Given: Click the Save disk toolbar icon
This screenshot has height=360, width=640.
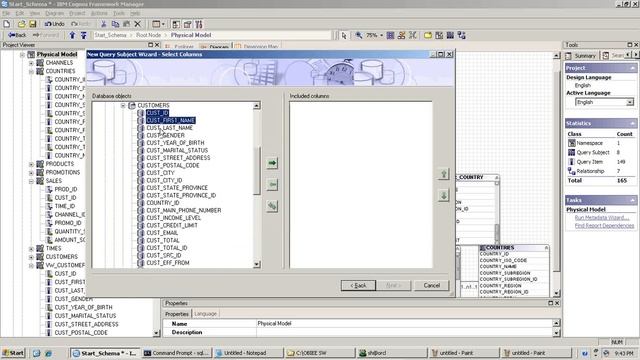Looking at the screenshot, I should pos(32,24).
